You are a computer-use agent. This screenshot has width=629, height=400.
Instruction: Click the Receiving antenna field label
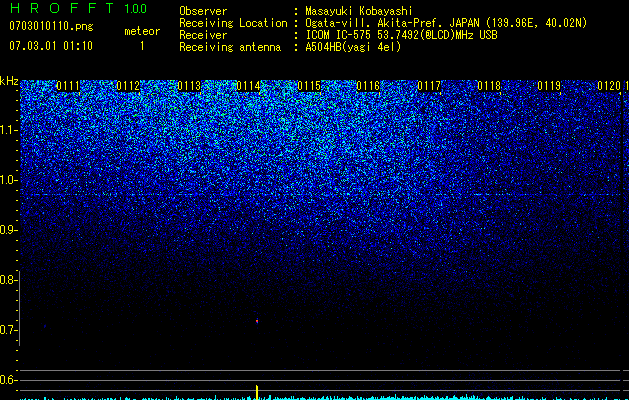point(230,47)
